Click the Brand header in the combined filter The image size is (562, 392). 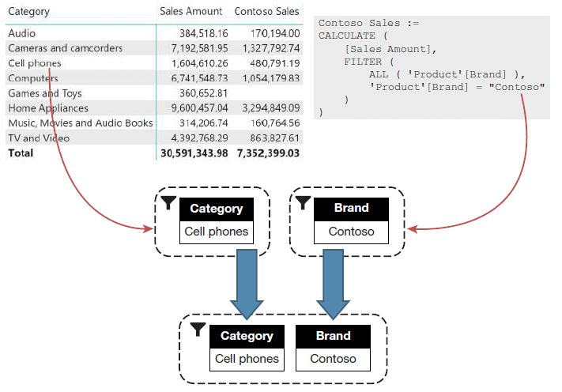coord(333,336)
